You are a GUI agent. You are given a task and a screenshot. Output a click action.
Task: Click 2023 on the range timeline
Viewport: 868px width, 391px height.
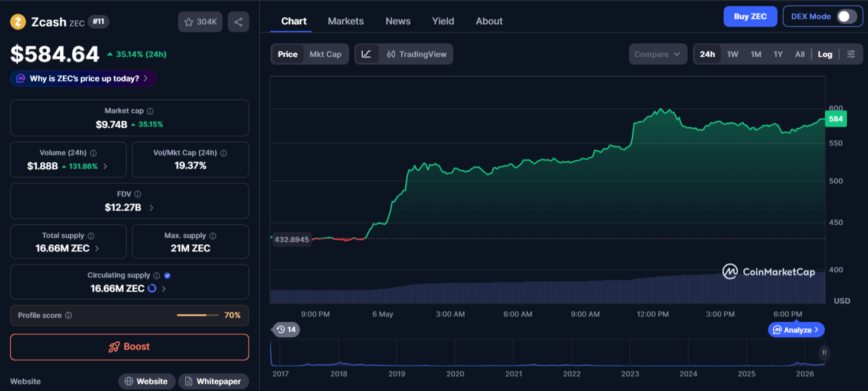630,374
